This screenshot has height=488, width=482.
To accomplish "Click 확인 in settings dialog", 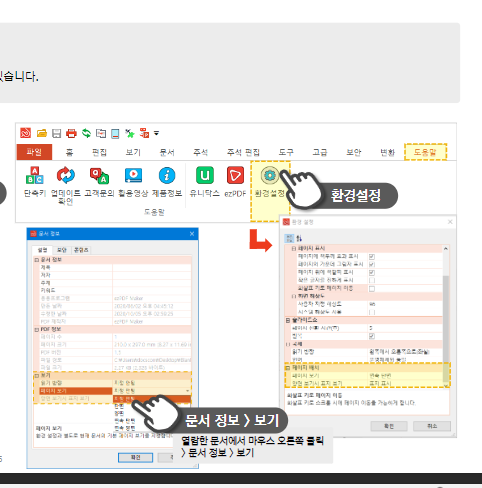I will tap(389, 426).
